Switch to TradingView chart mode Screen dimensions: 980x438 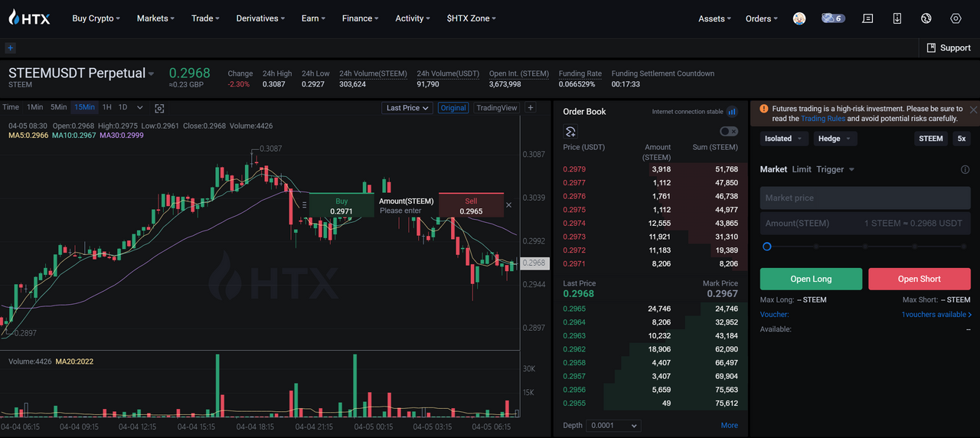pyautogui.click(x=497, y=108)
